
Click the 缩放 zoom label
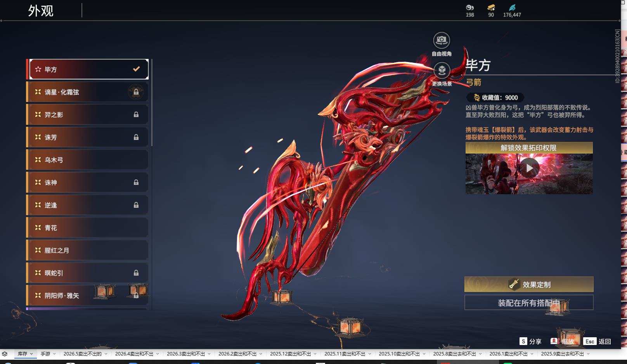568,342
